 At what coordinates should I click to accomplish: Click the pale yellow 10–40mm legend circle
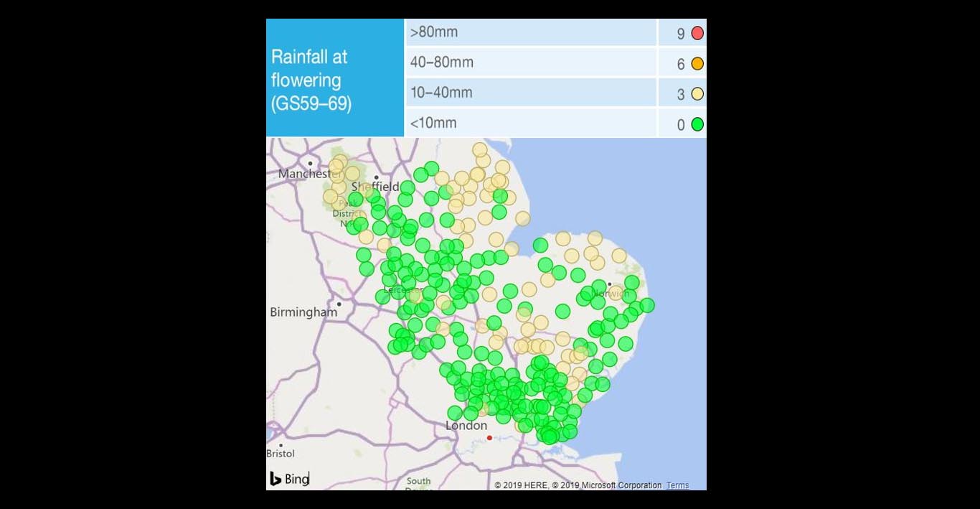(x=697, y=94)
